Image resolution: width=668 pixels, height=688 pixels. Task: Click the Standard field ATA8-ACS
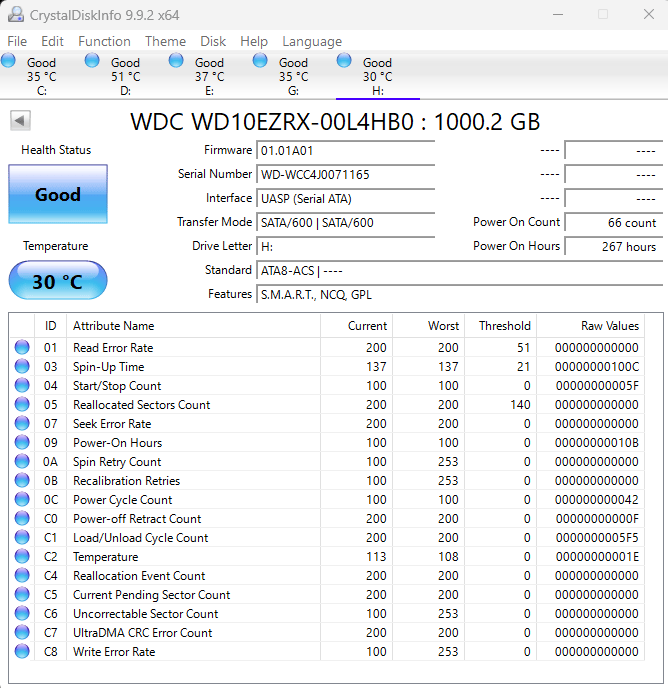460,271
